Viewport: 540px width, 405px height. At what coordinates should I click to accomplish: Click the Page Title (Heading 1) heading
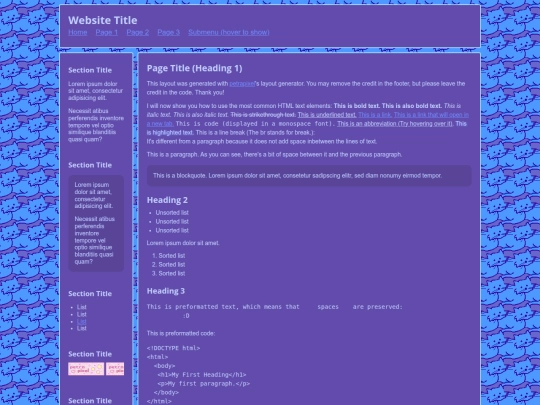point(195,68)
